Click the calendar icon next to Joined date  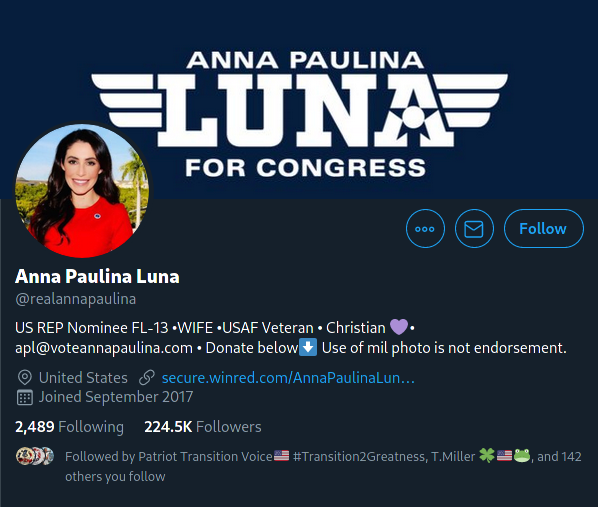[x=25, y=397]
